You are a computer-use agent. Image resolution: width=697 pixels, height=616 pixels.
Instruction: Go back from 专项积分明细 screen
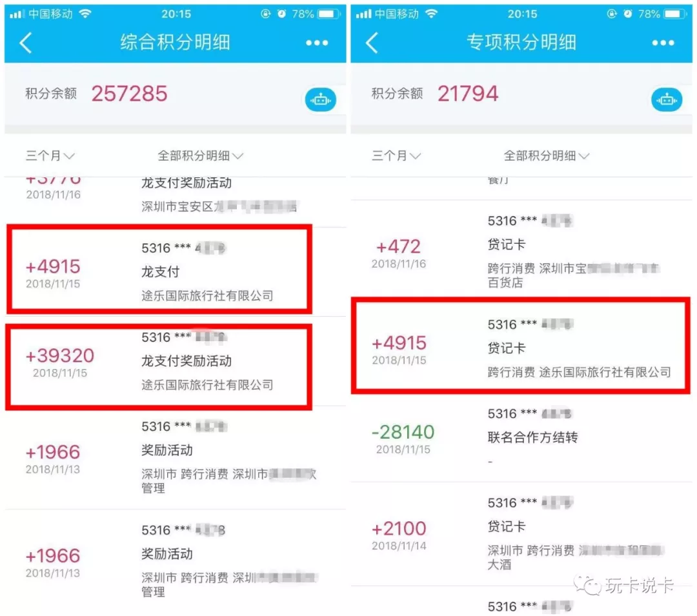[x=372, y=43]
